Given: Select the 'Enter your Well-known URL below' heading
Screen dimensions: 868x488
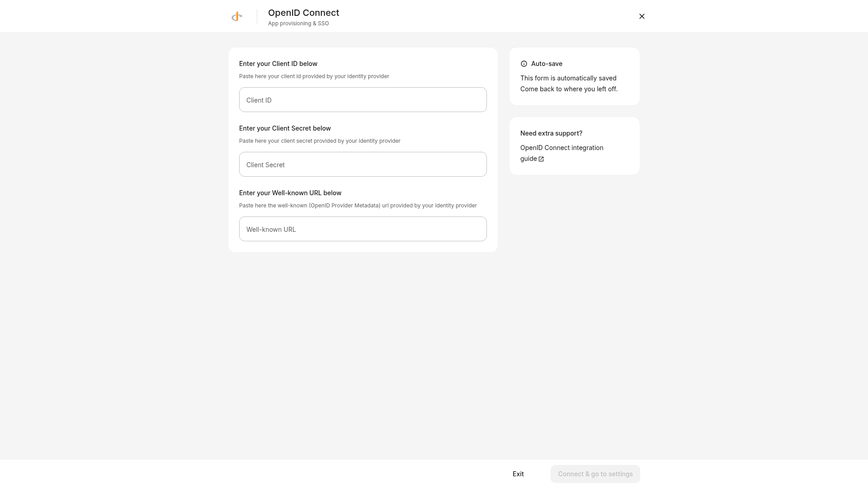Looking at the screenshot, I should tap(290, 193).
